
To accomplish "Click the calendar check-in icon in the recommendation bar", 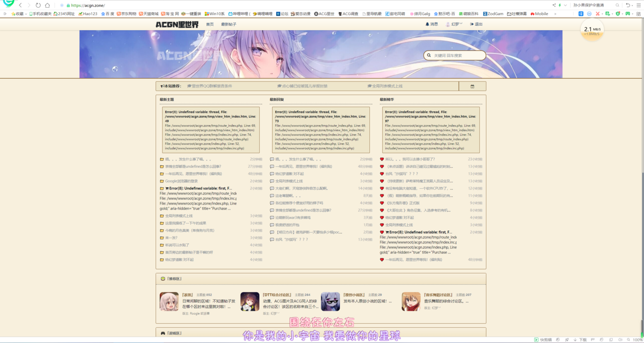I will [472, 86].
